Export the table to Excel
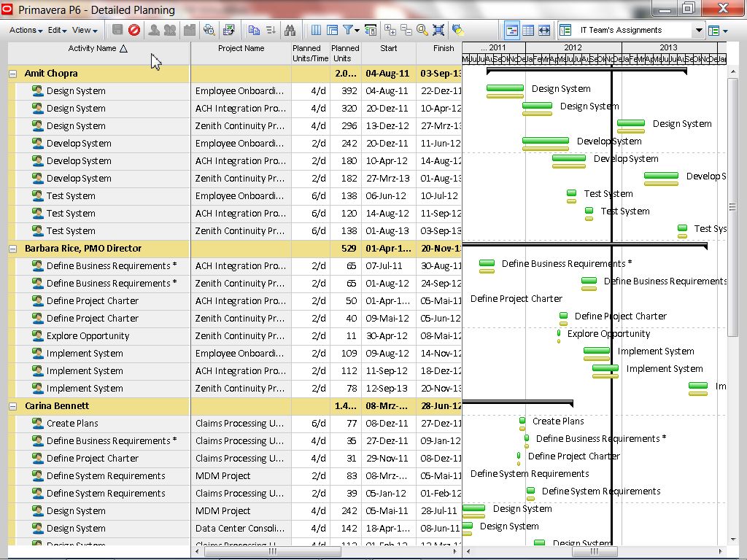Viewport: 747px width, 560px height. (x=228, y=30)
